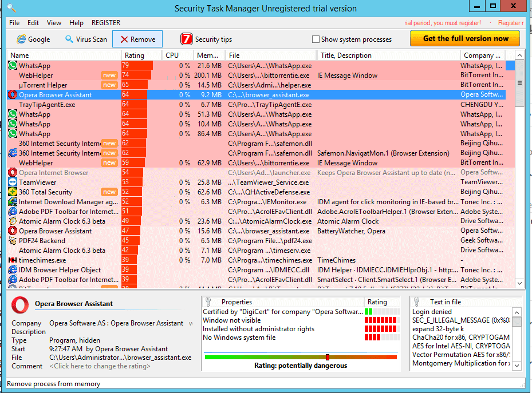Select the Atomic Alarm Clock timeserv.exe row

[256, 251]
